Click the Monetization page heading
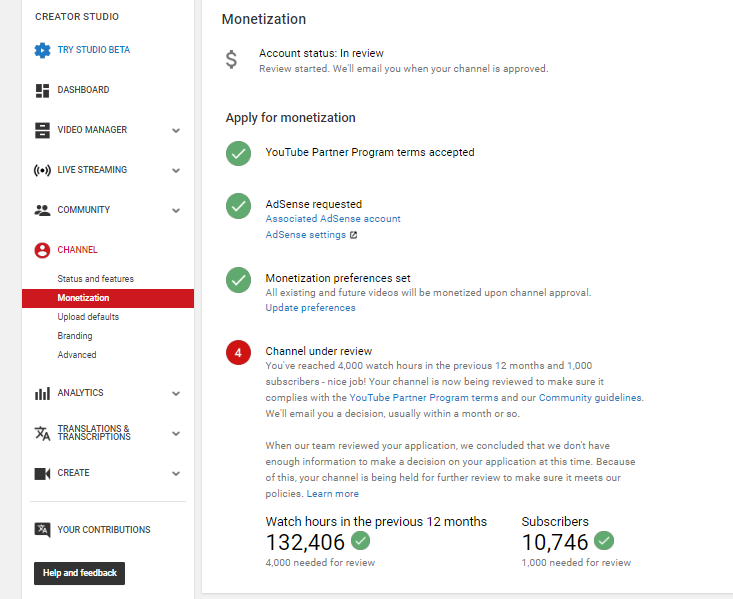The image size is (733, 599). (264, 19)
